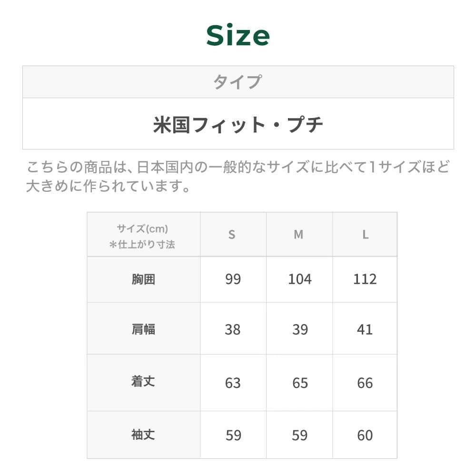Select the L size column header
This screenshot has height=476, width=476.
click(365, 235)
